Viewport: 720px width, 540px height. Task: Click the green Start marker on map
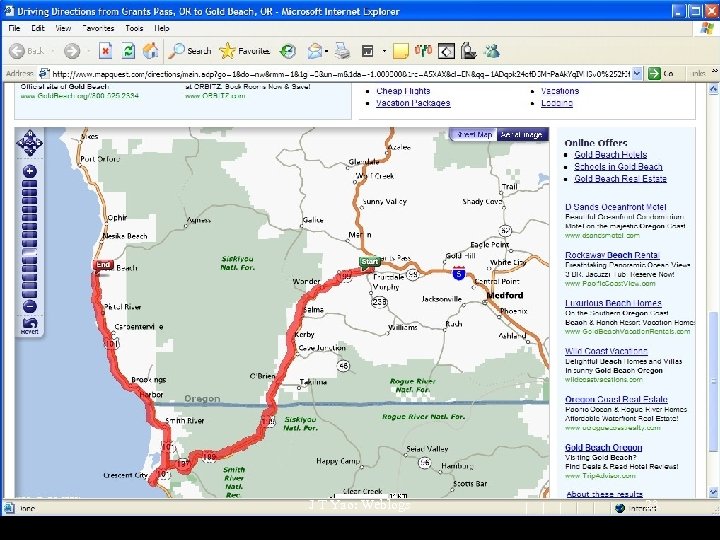370,262
